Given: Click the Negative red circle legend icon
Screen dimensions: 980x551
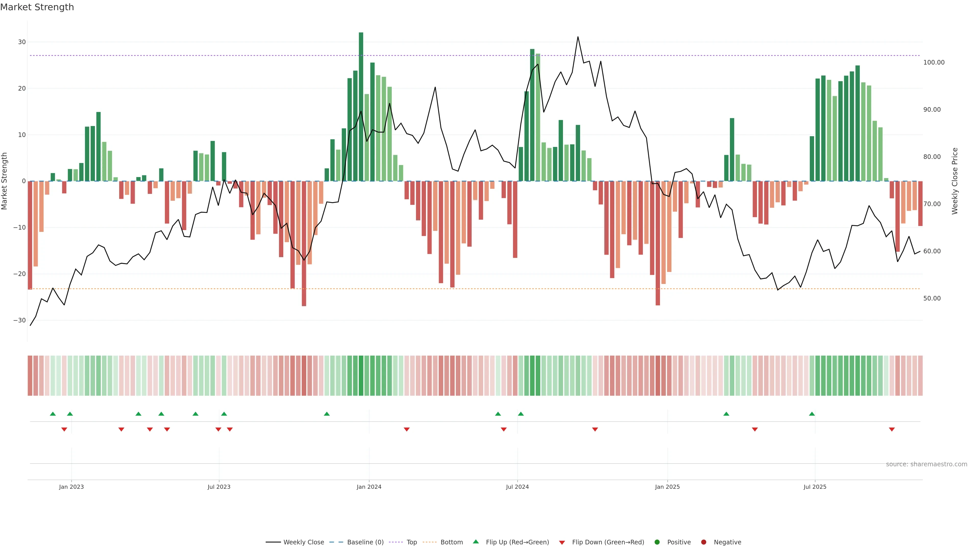Looking at the screenshot, I should pyautogui.click(x=703, y=542).
